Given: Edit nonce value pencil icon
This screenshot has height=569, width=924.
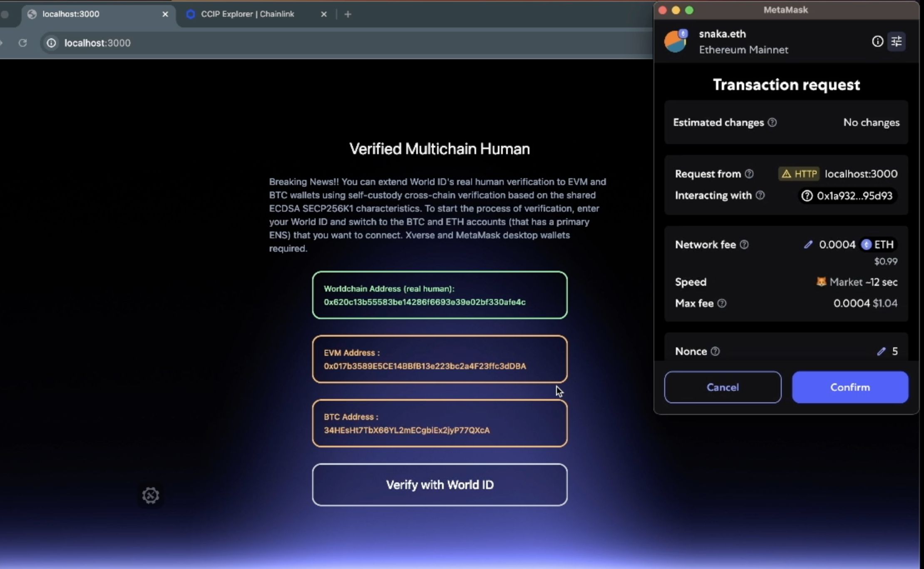Looking at the screenshot, I should click(881, 351).
